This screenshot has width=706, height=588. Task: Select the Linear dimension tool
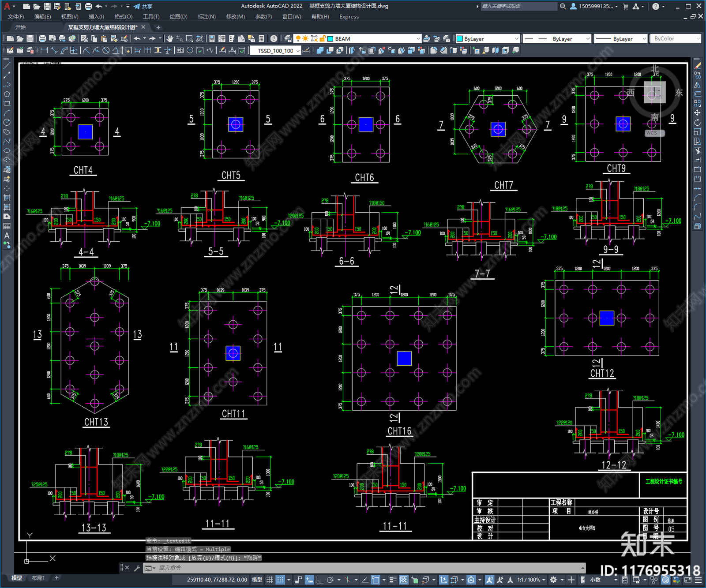[44, 50]
